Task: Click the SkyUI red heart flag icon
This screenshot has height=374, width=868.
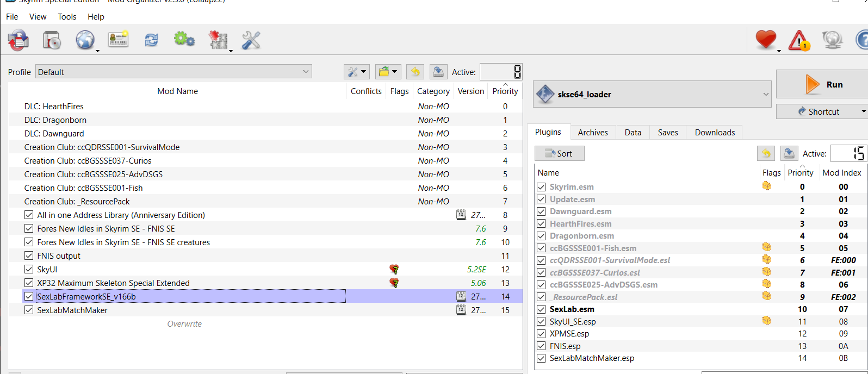Action: pyautogui.click(x=394, y=269)
